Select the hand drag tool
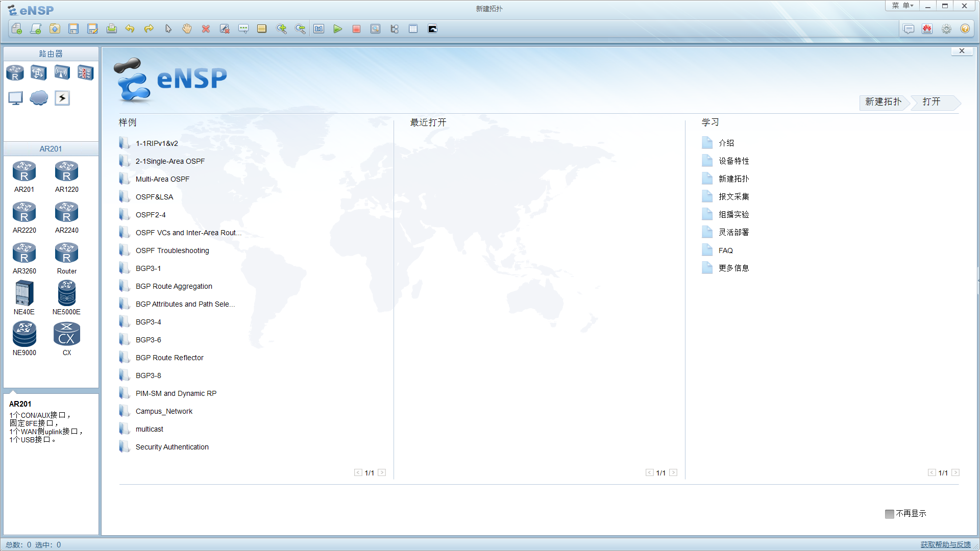Image resolution: width=980 pixels, height=551 pixels. [187, 29]
